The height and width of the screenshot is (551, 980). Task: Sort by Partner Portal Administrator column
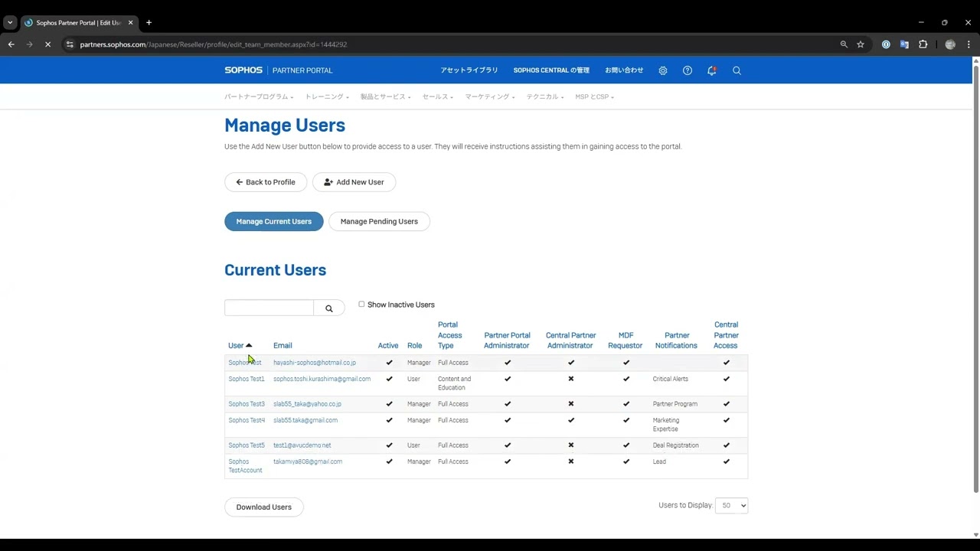coord(507,341)
